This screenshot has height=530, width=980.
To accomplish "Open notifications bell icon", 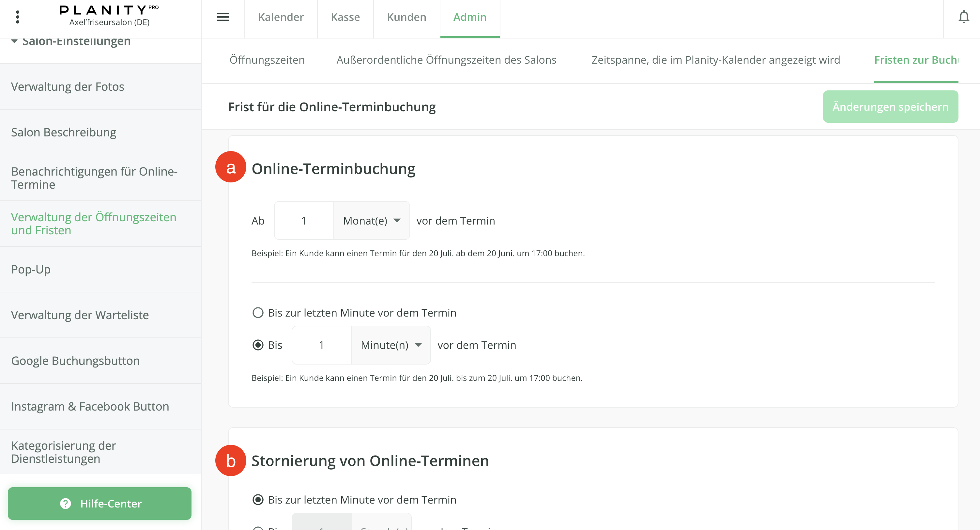I will tap(963, 17).
